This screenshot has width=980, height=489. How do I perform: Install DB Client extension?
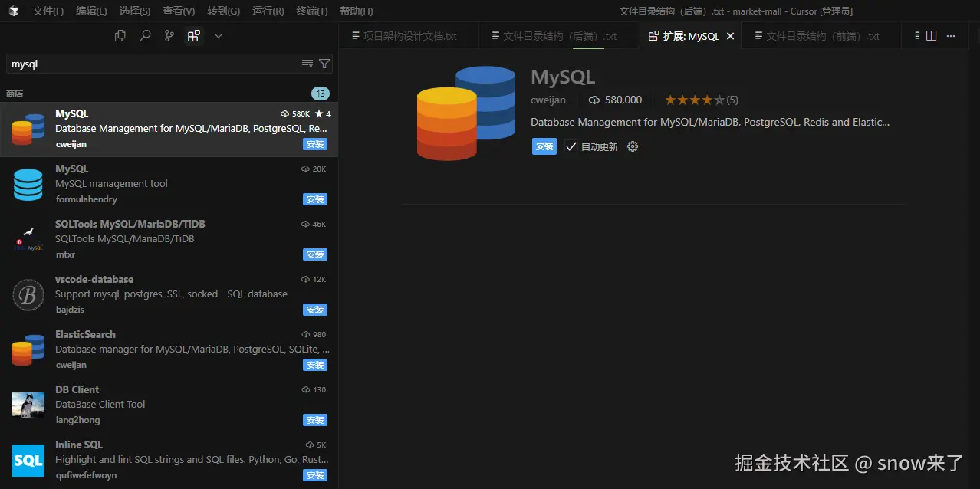pos(315,420)
